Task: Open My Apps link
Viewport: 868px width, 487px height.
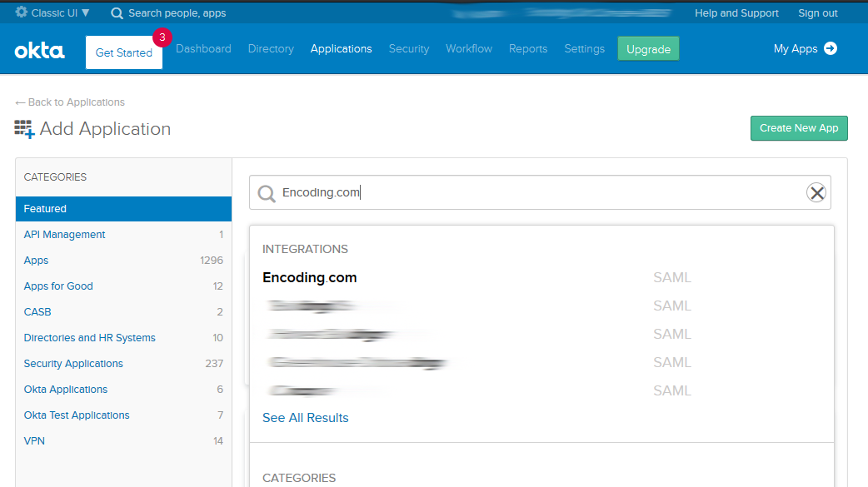Action: click(x=796, y=48)
